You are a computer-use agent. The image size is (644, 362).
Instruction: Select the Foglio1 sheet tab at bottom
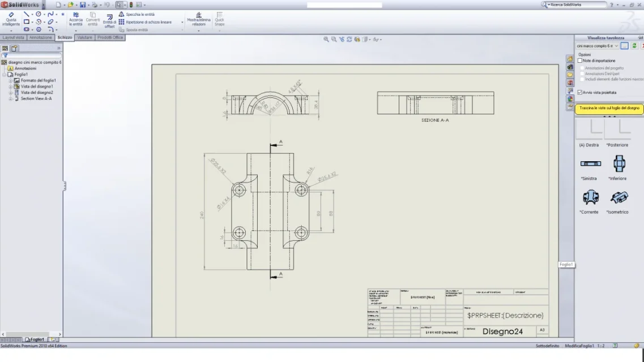coord(35,339)
